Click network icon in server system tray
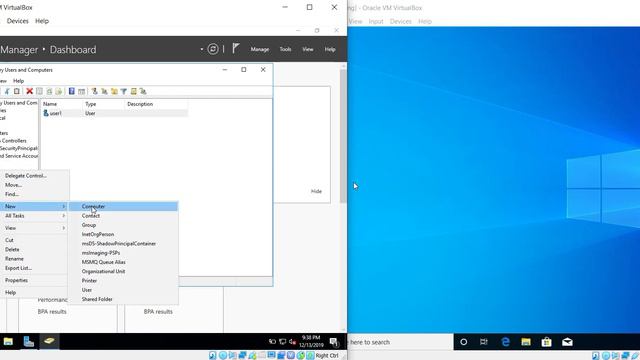Viewport: 640px width, 360px height. coord(282,342)
